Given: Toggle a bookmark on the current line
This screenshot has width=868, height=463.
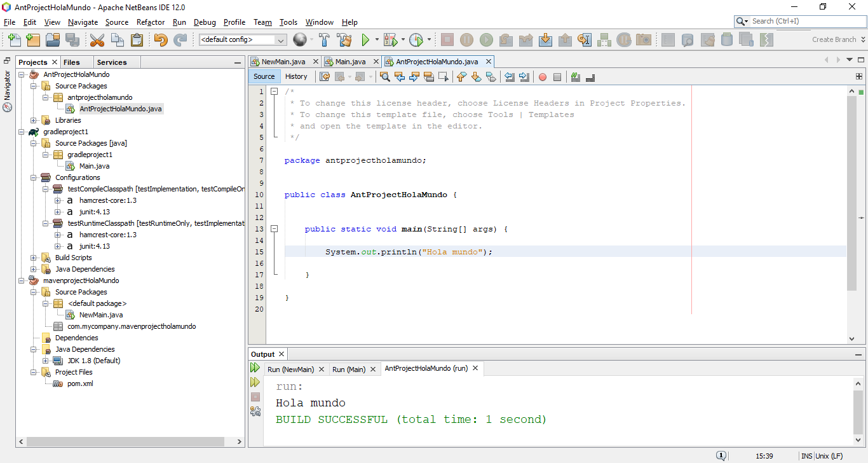Looking at the screenshot, I should [x=492, y=76].
